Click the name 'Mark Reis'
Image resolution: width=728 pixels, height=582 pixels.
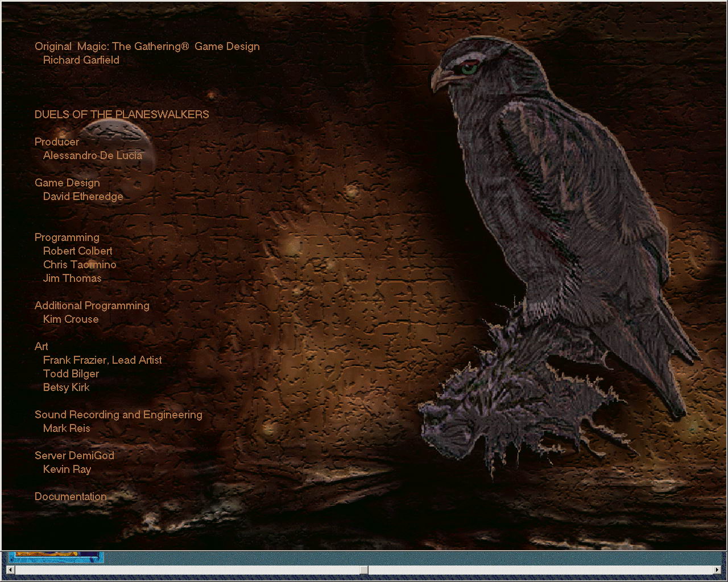pos(67,428)
